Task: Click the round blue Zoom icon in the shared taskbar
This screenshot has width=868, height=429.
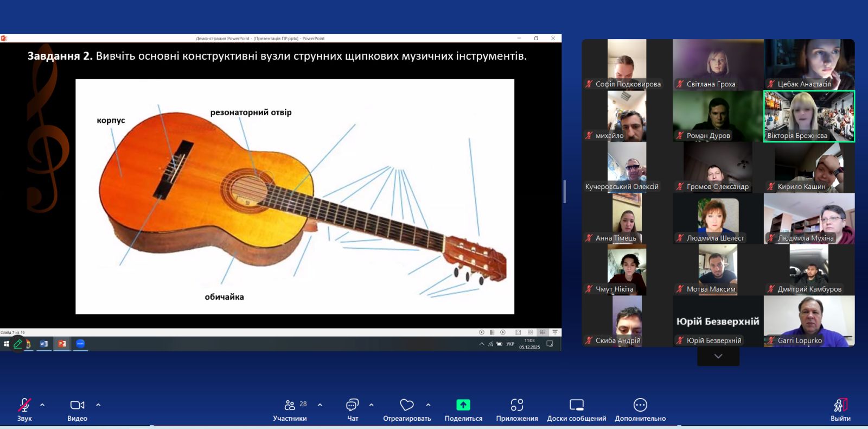Action: pos(80,344)
